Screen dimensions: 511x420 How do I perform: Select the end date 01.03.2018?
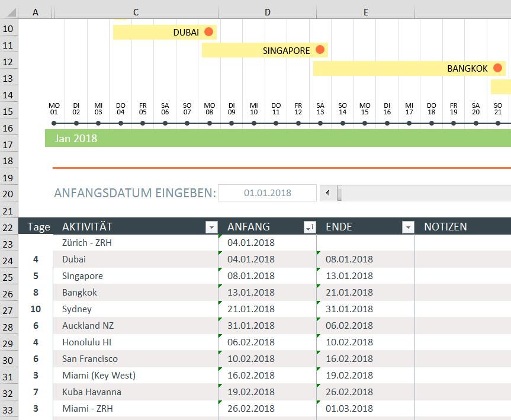[366, 409]
